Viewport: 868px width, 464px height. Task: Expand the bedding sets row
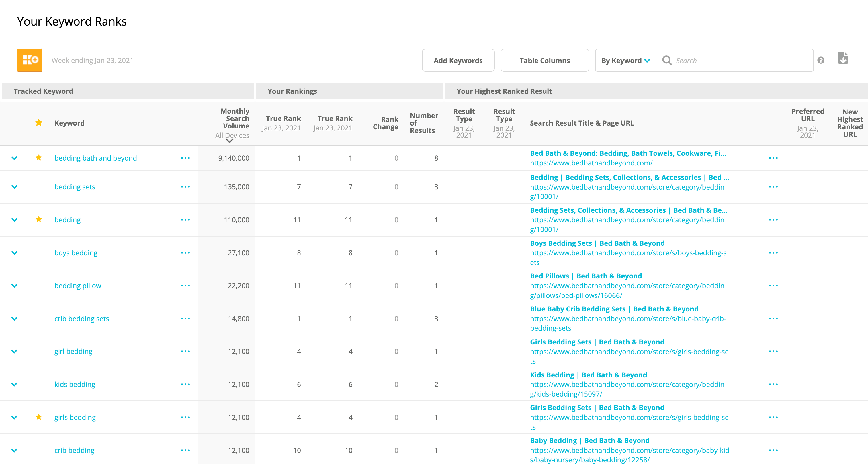pyautogui.click(x=14, y=187)
